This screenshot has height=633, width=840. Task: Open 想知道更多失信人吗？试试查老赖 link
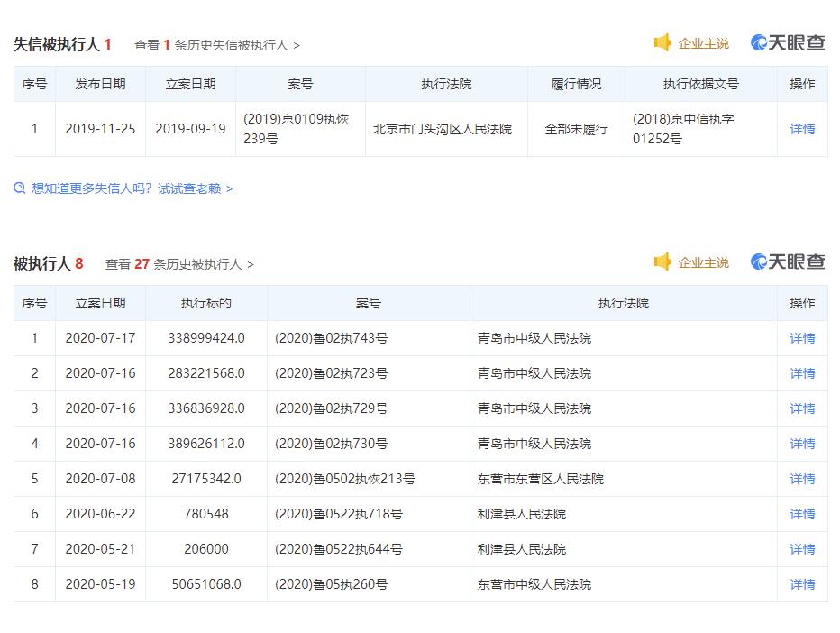(132, 188)
